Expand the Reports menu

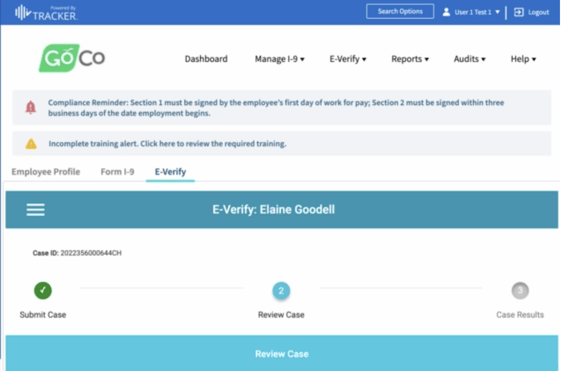click(410, 59)
